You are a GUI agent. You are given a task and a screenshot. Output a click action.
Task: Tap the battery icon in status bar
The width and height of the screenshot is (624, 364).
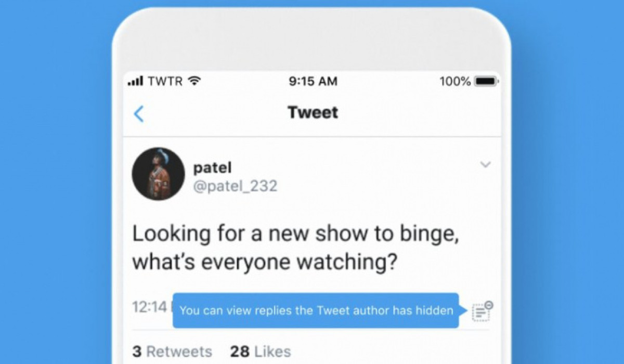coord(487,81)
